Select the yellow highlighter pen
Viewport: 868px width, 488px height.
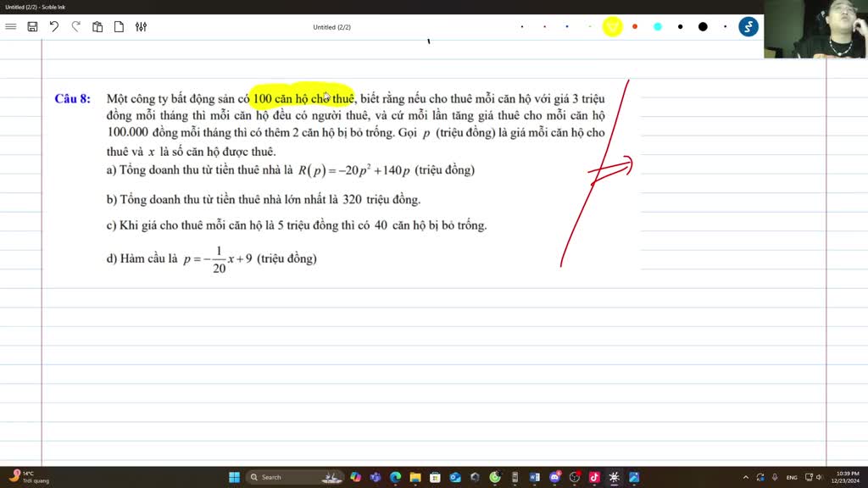612,27
